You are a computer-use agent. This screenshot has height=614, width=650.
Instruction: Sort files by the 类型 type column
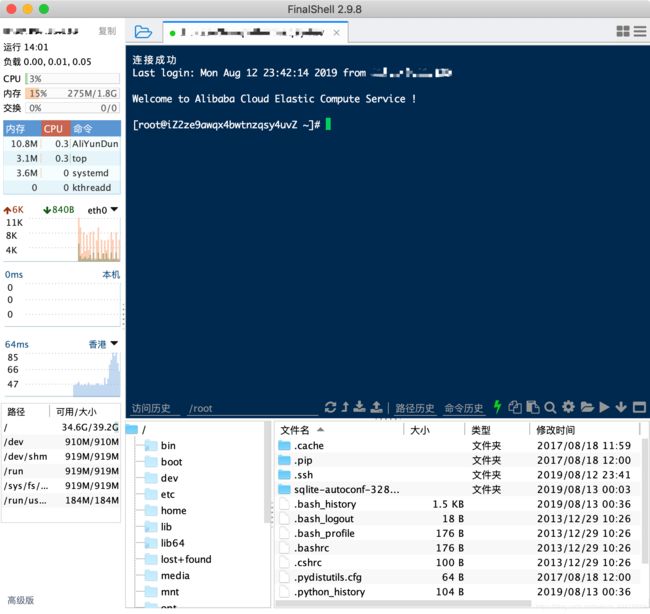pyautogui.click(x=497, y=430)
